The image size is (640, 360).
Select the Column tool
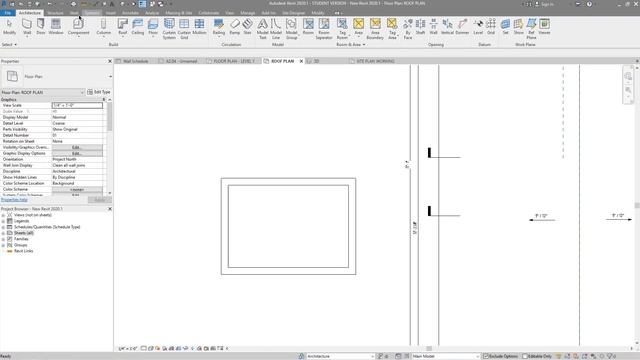[103, 27]
